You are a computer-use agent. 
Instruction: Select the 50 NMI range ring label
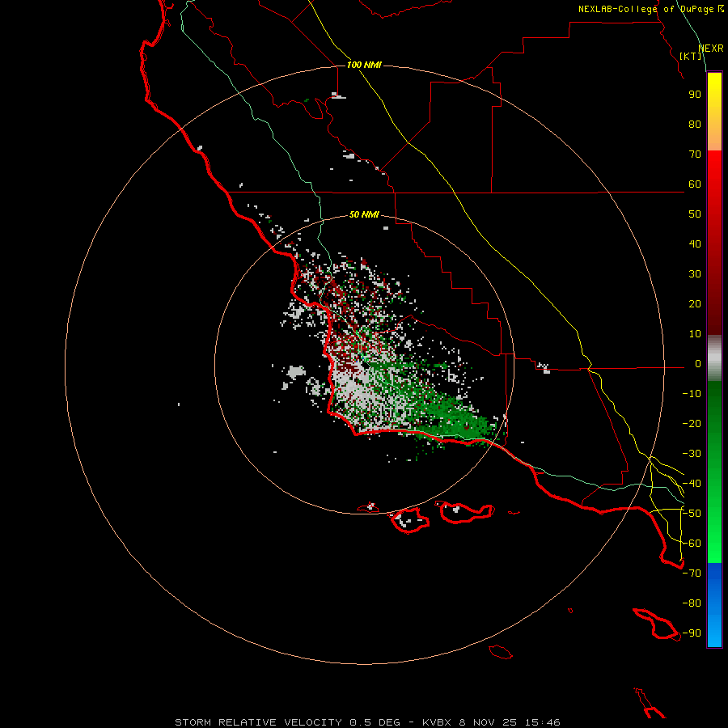tap(364, 214)
